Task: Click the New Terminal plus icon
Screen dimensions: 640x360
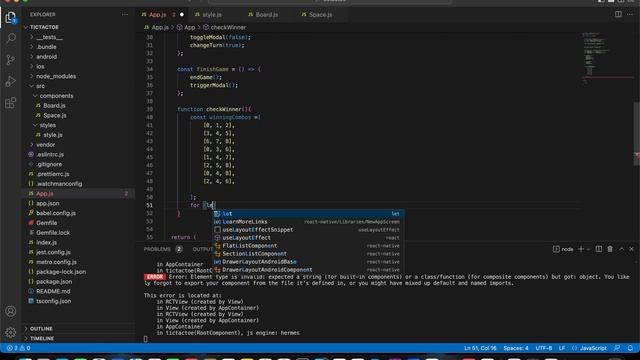Action: [x=581, y=249]
